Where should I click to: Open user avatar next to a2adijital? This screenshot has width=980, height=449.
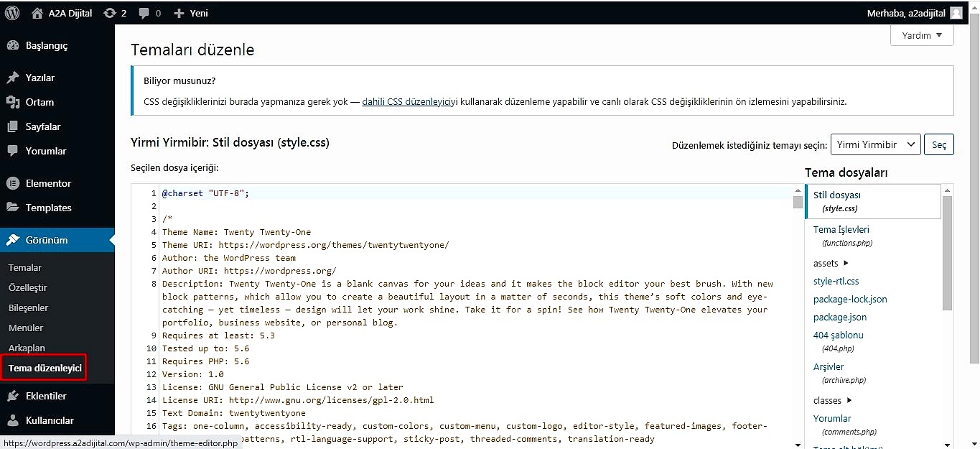pyautogui.click(x=956, y=12)
